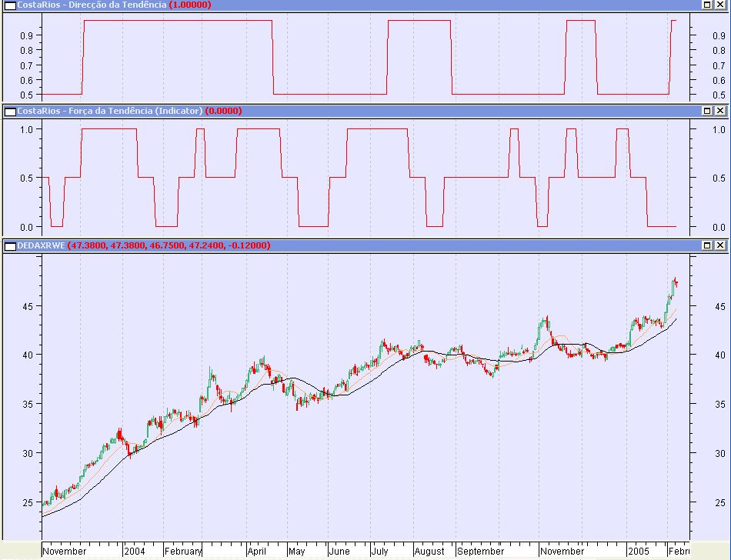Select the Força da Tendência (Indicator) title
This screenshot has width=731, height=560.
point(110,111)
